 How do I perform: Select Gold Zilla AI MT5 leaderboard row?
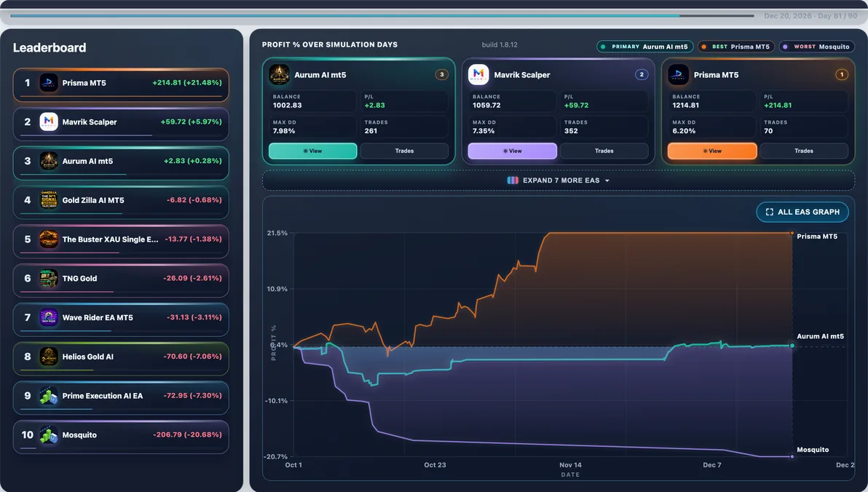(121, 202)
